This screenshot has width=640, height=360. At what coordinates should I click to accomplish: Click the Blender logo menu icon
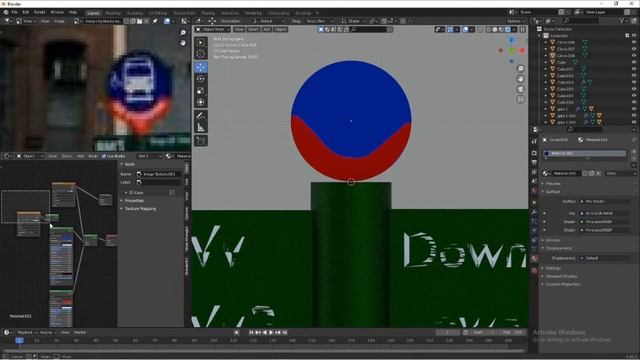pos(6,12)
